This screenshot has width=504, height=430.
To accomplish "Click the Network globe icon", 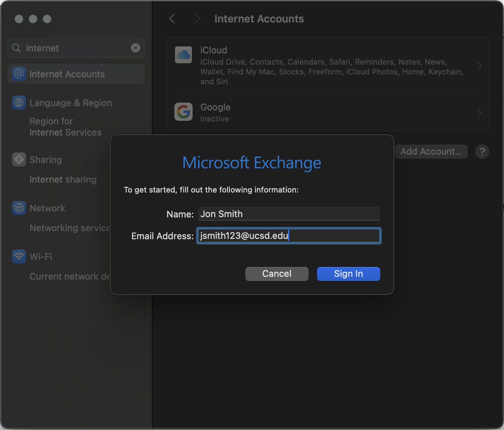I will point(19,208).
